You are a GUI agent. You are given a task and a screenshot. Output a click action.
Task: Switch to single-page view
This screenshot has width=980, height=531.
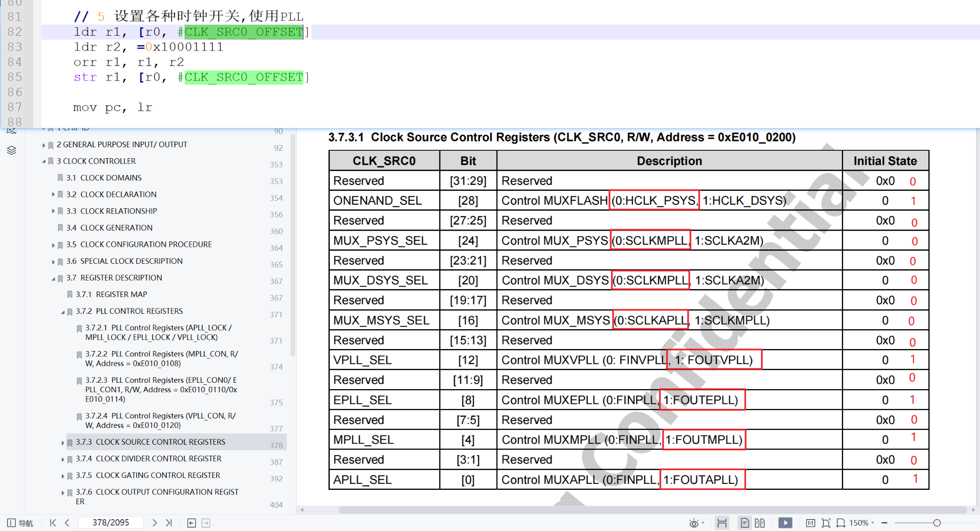[x=744, y=523]
